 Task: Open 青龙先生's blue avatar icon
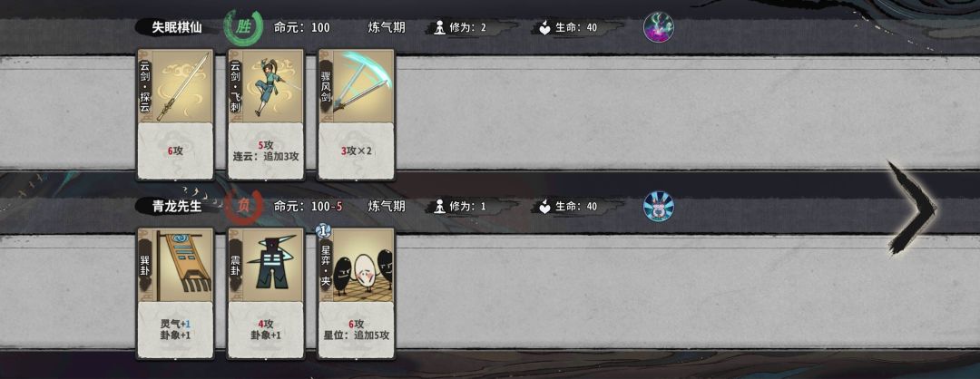pyautogui.click(x=659, y=206)
